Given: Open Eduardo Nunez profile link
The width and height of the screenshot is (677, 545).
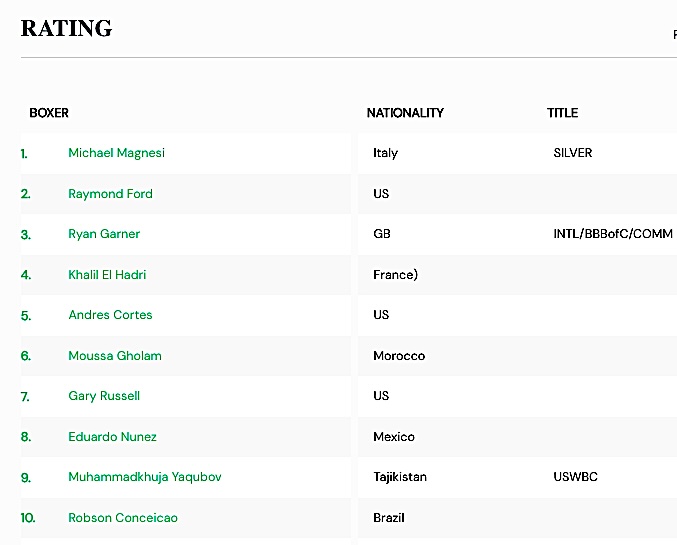Looking at the screenshot, I should coord(112,437).
